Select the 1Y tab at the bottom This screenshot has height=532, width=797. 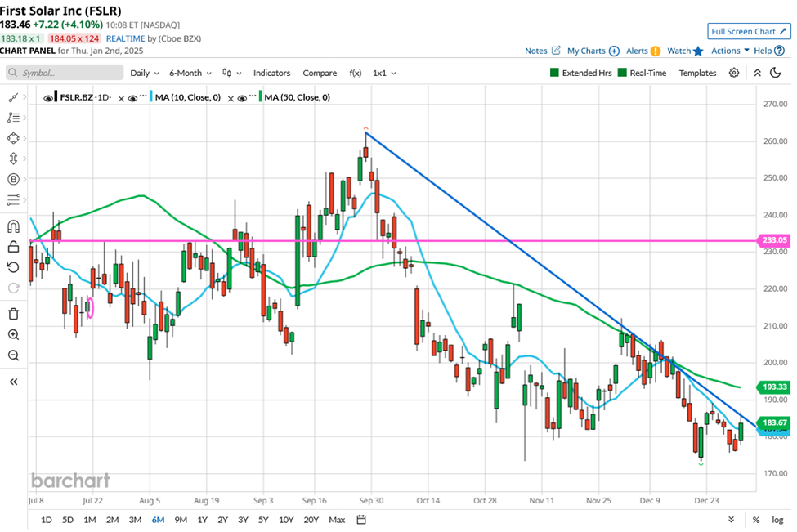pyautogui.click(x=201, y=519)
